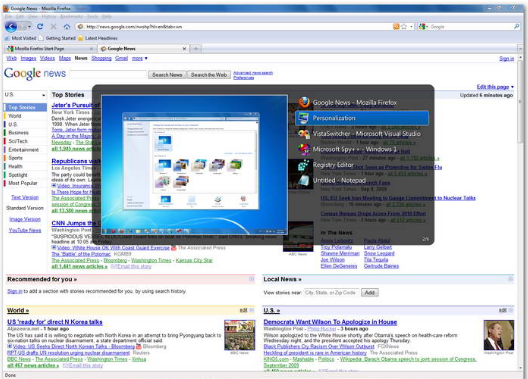This screenshot has width=528, height=379.
Task: Bookmark page with the star icon
Action: pos(404,26)
